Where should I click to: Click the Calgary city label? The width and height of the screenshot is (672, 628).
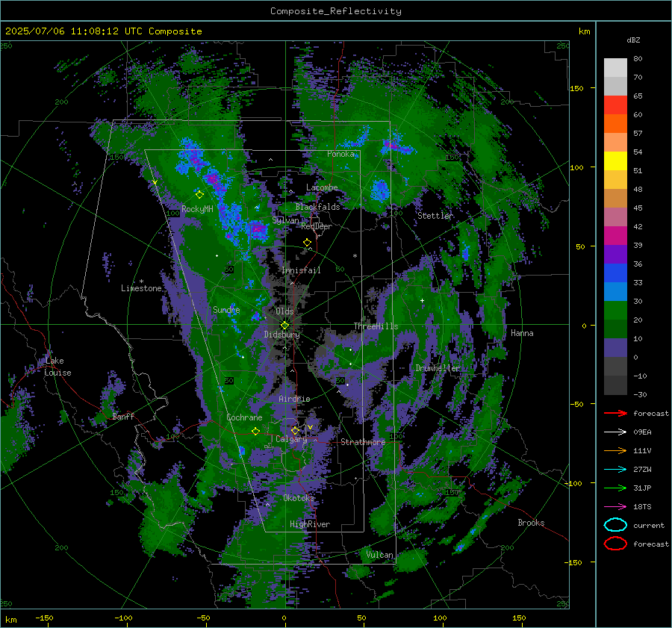click(x=291, y=439)
